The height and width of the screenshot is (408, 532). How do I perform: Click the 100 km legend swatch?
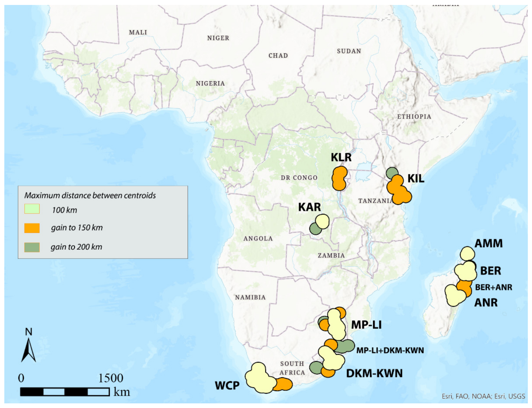click(32, 209)
